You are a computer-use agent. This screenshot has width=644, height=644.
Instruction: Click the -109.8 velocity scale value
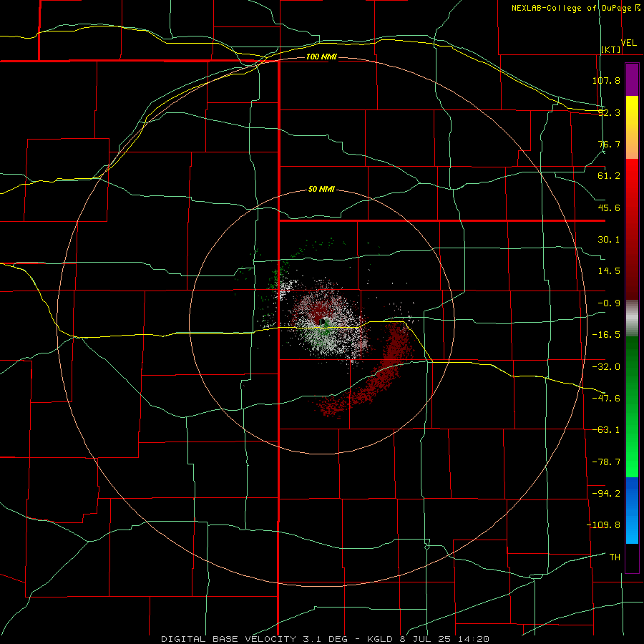pos(603,525)
